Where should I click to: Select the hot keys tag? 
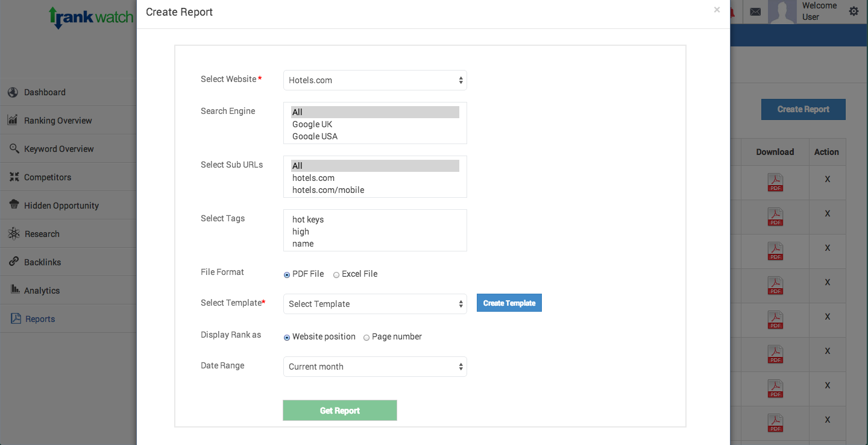pos(308,219)
